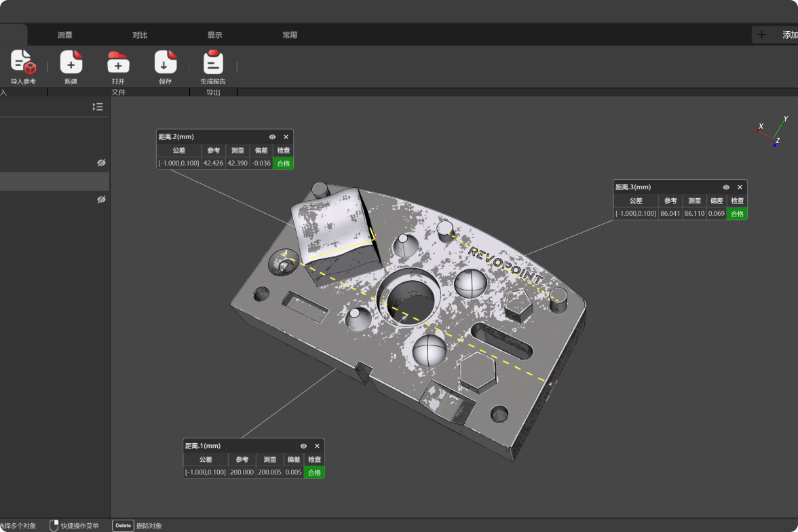
Task: Click the green 合格 status in 距离.3
Action: coord(736,214)
